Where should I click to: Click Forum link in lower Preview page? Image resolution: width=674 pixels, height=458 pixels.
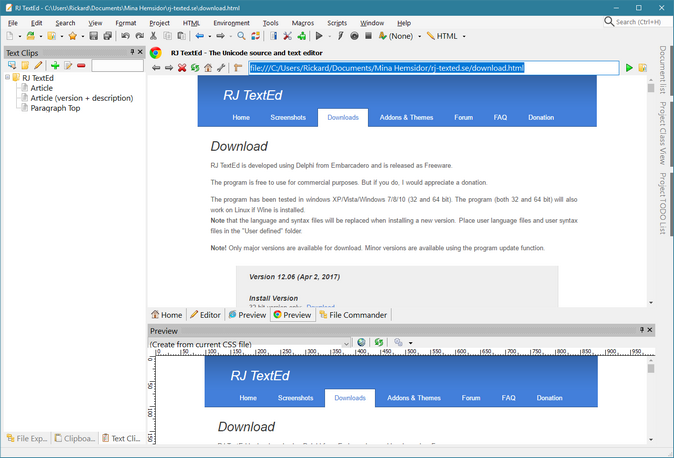point(471,398)
